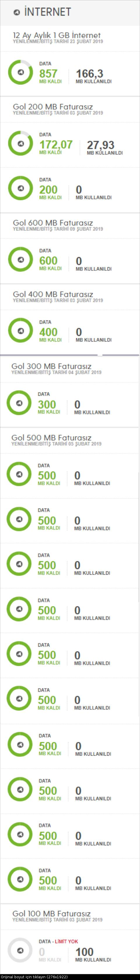Click the red LİMİT YOK label
The width and height of the screenshot is (140, 980).
click(x=66, y=942)
